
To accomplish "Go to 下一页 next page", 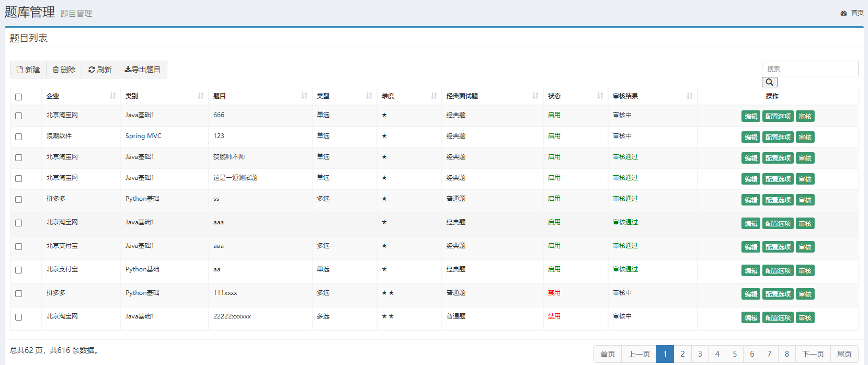I will click(813, 354).
